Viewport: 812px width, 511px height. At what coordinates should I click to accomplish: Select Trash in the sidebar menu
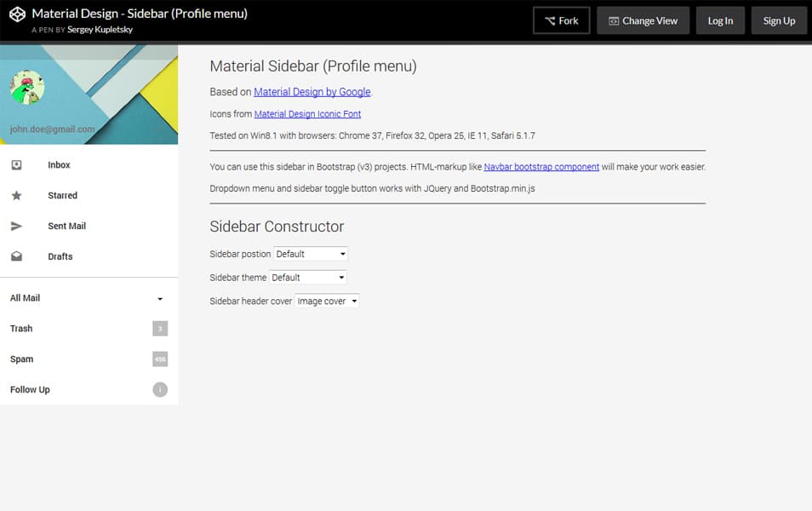coord(20,329)
